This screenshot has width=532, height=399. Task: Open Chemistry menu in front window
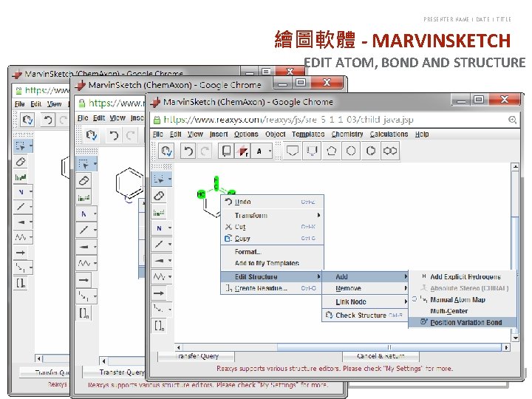coord(347,134)
